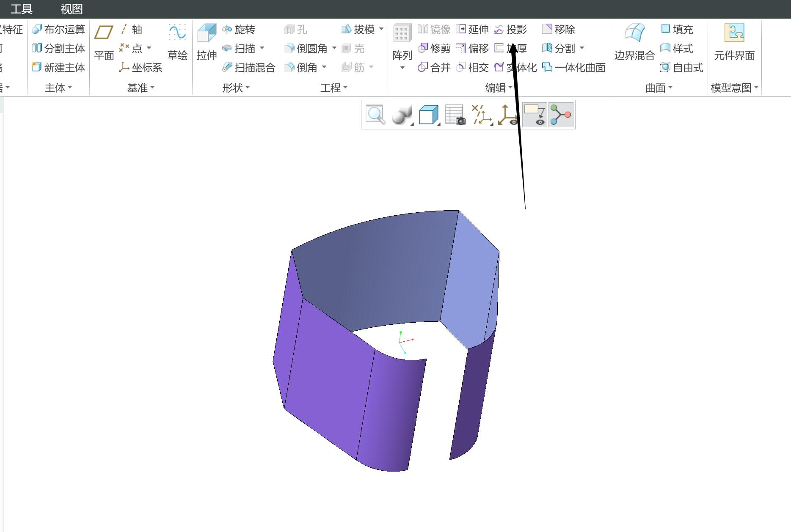Select the 边界混合 boundary blend tool
The width and height of the screenshot is (791, 532).
tap(634, 42)
